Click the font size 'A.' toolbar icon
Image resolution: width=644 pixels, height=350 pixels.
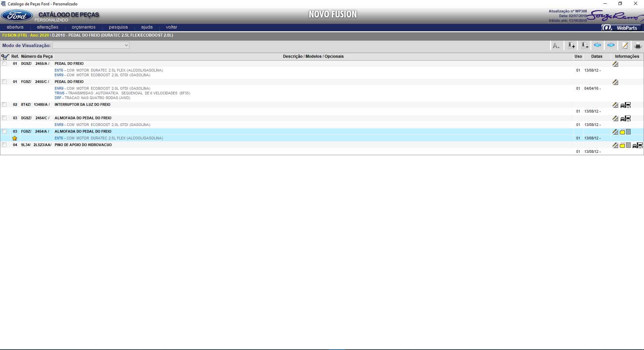coord(556,46)
